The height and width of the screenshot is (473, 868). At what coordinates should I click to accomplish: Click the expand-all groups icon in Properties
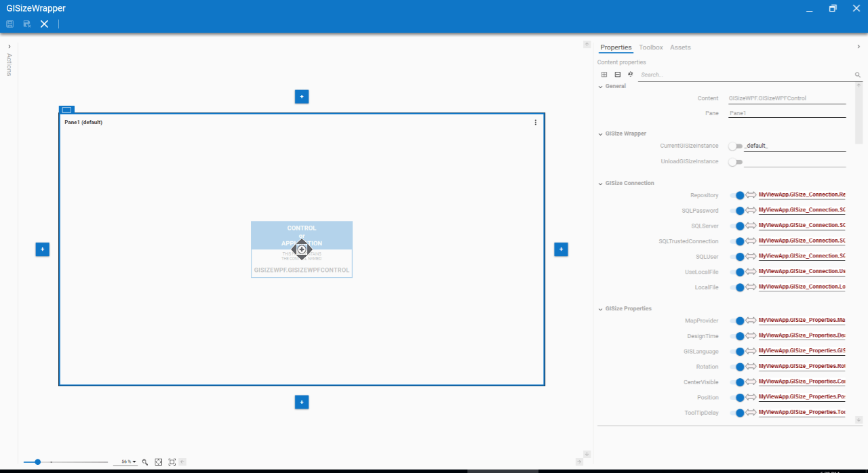click(604, 75)
